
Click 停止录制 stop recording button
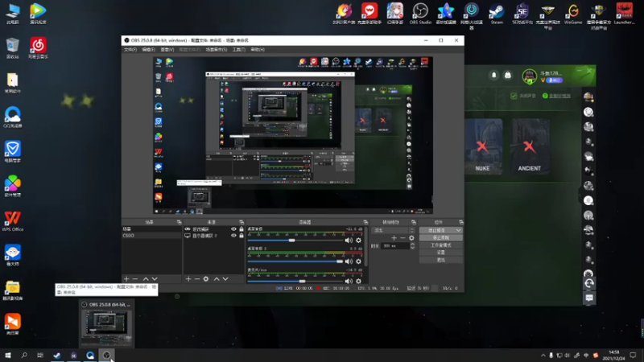tap(440, 237)
